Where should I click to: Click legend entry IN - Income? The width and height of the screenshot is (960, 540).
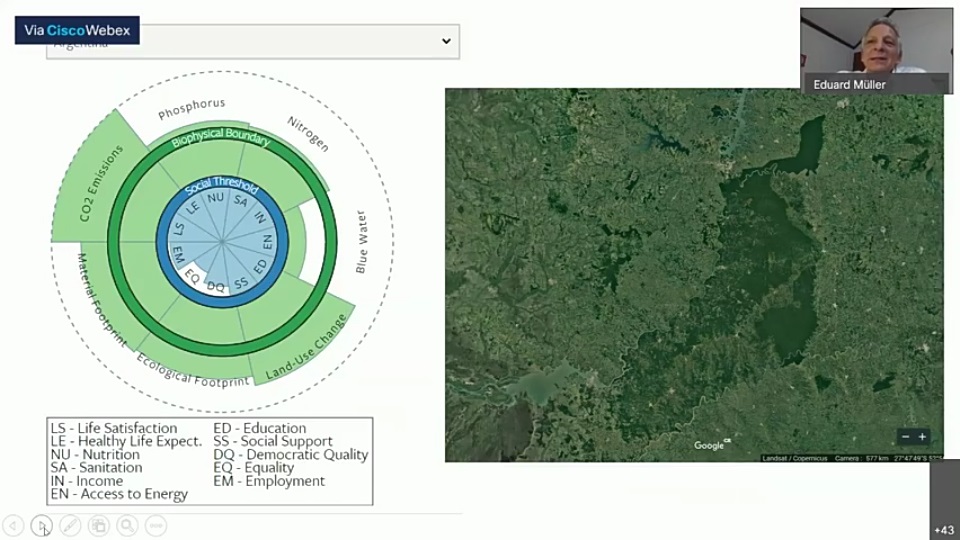[86, 481]
